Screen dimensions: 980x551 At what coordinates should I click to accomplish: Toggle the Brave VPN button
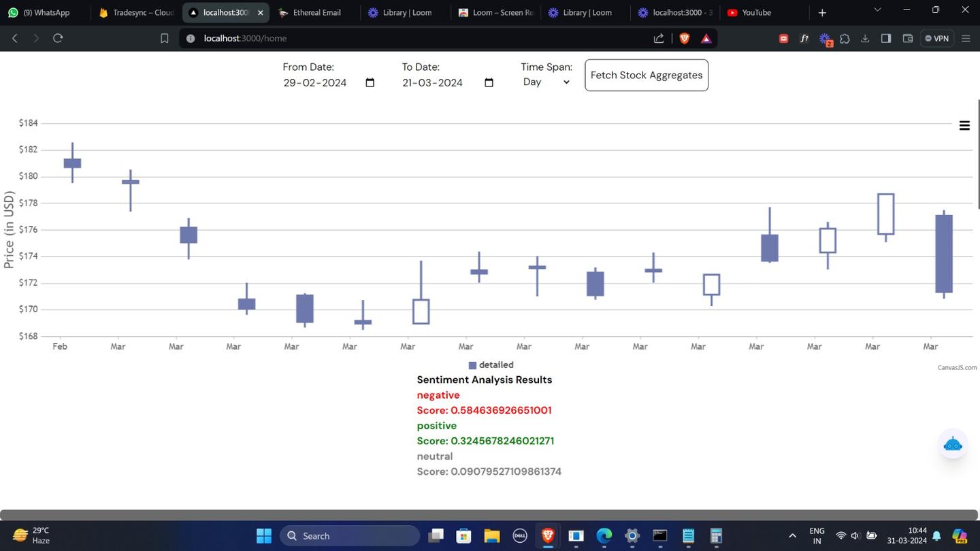tap(937, 39)
